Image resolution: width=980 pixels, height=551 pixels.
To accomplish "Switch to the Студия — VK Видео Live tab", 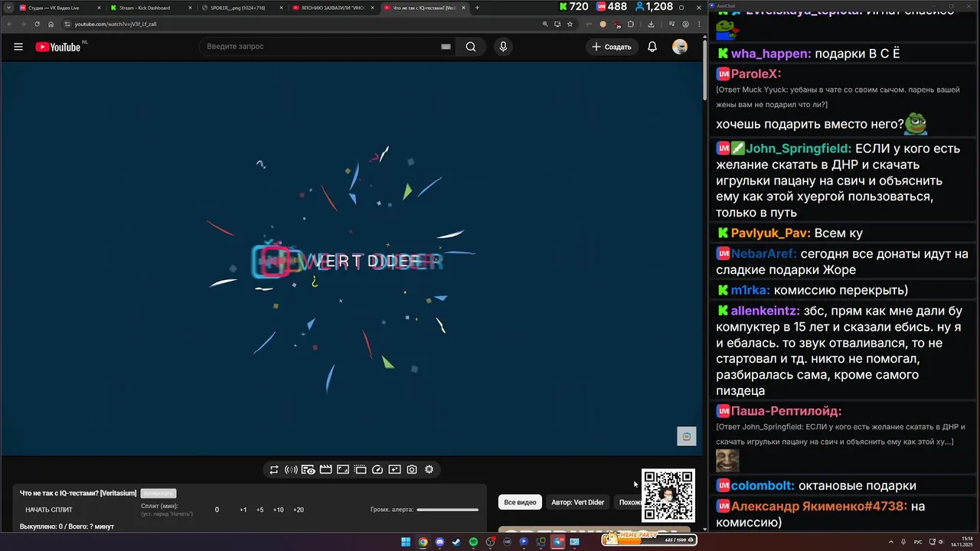I will (58, 8).
